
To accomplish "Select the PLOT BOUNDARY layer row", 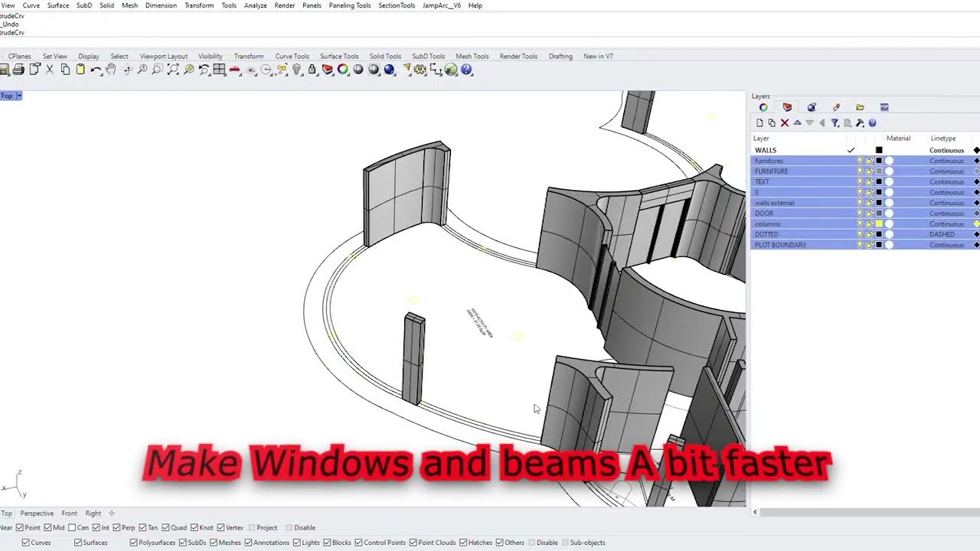I will (865, 245).
